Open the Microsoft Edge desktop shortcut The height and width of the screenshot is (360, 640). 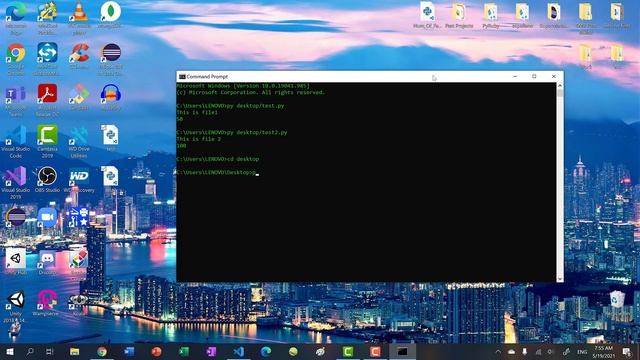(x=16, y=17)
